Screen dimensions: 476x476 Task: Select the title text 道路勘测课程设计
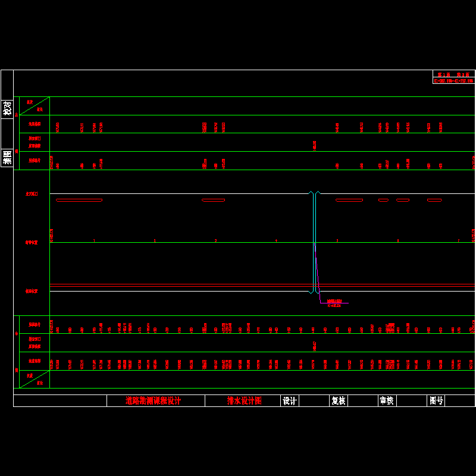click(x=153, y=400)
